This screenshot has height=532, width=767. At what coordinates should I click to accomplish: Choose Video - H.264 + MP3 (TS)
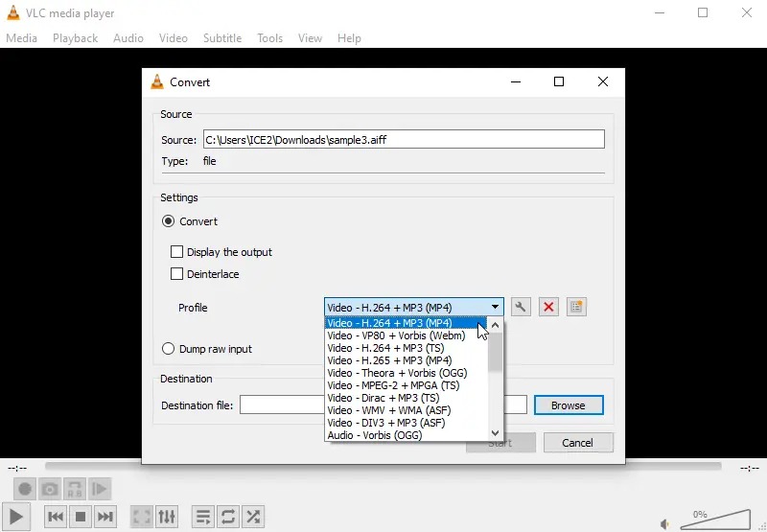pyautogui.click(x=406, y=348)
